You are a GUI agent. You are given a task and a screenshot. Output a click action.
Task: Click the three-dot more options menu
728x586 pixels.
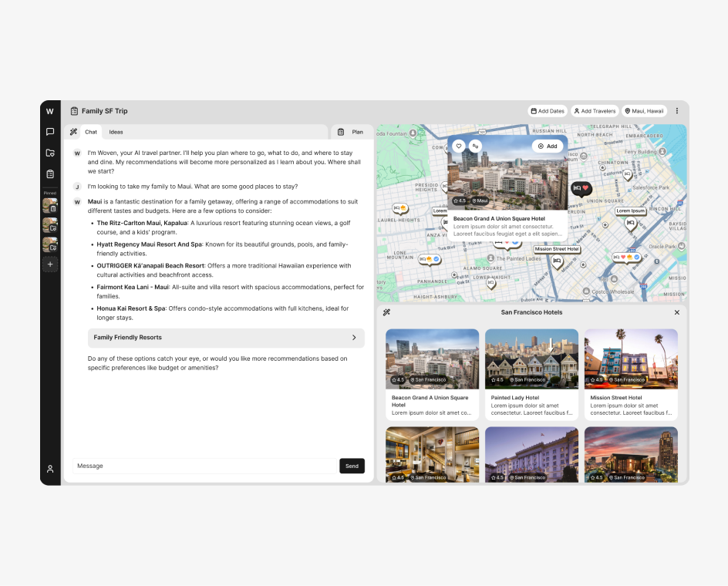[677, 111]
